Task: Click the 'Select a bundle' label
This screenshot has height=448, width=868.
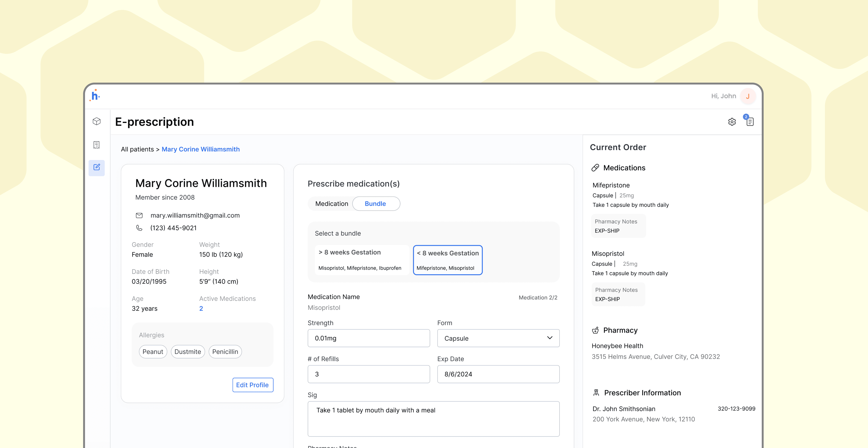Action: (x=338, y=233)
